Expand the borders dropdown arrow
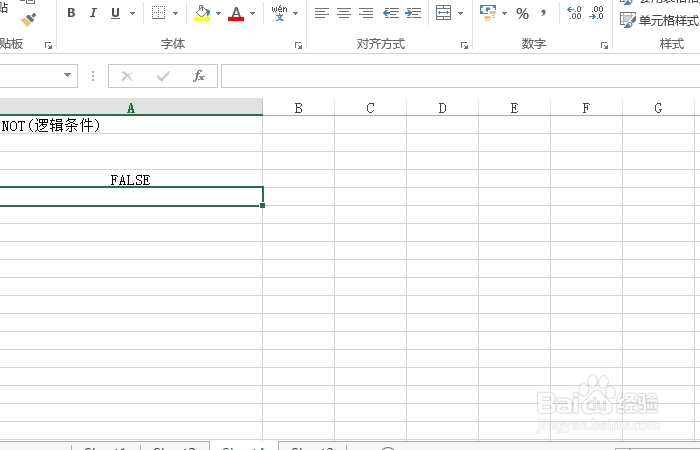 [175, 13]
